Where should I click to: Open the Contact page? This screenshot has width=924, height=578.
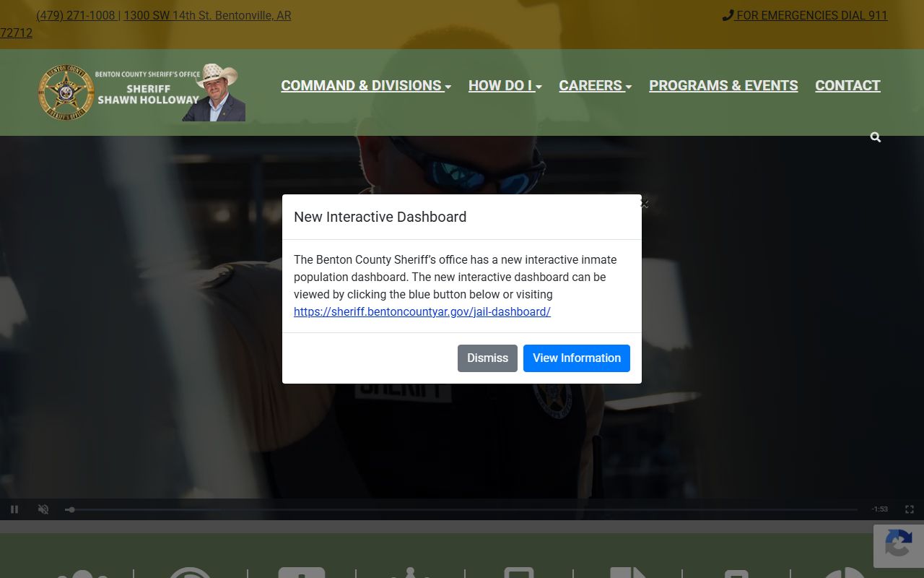[847, 85]
